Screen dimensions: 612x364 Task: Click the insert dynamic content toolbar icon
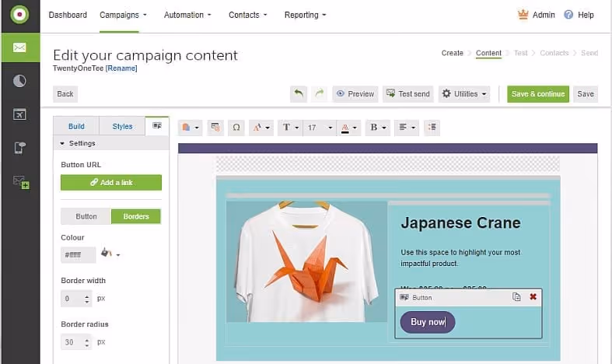[215, 128]
